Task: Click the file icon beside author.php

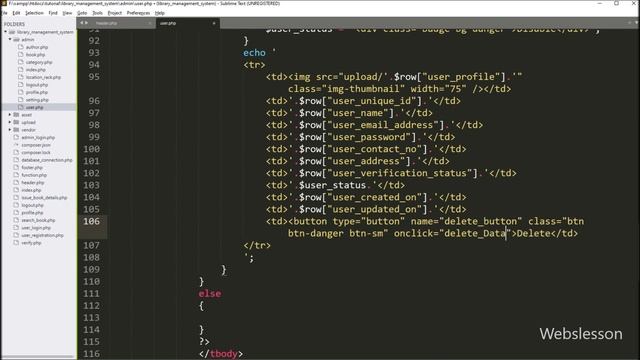Action: [x=20, y=47]
